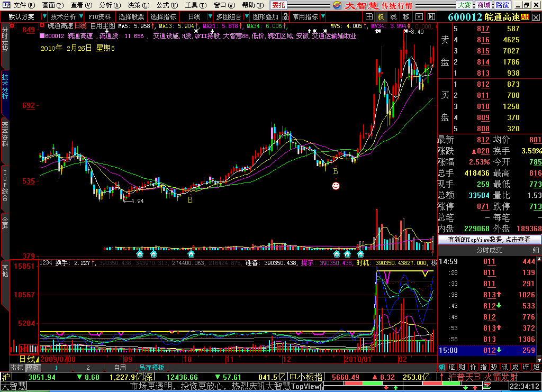Select the 指标 tab at bottom
Screen dimensions: 542x392
(x=16, y=368)
